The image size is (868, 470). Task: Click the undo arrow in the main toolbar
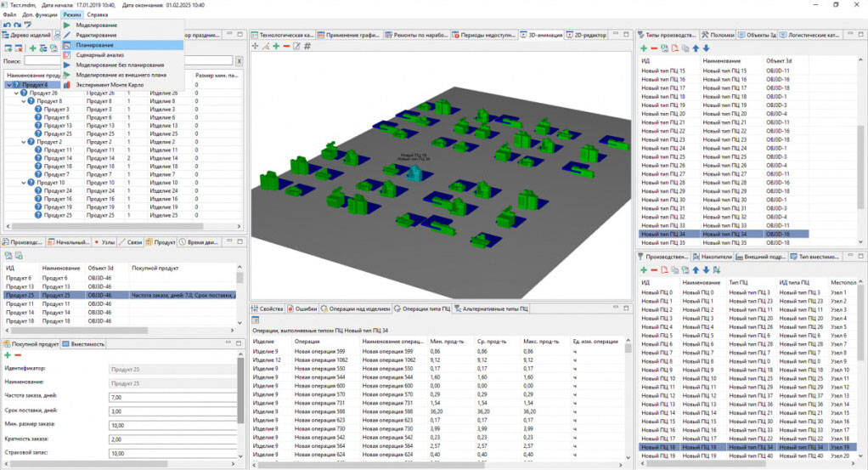7,25
